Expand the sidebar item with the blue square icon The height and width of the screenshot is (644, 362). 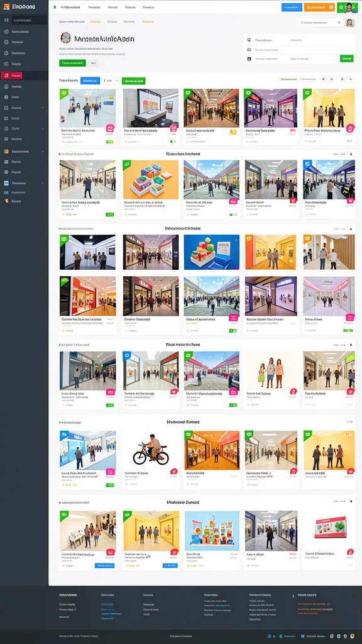(x=24, y=183)
